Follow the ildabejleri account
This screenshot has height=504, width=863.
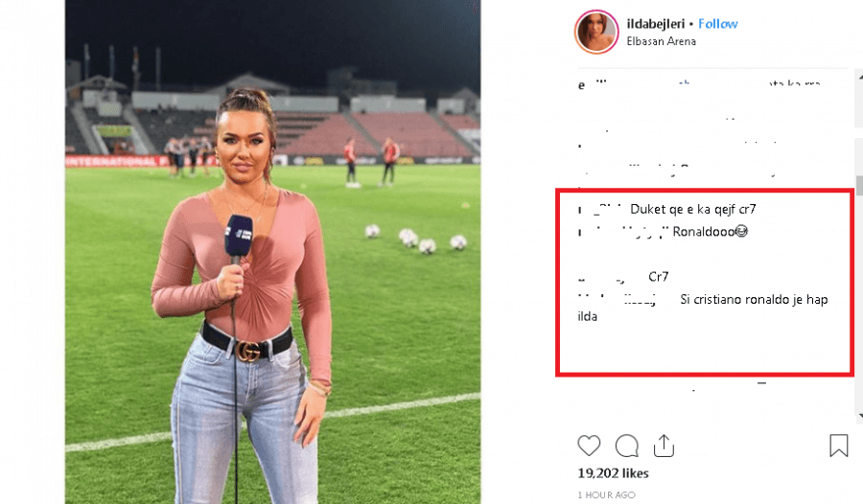point(717,24)
